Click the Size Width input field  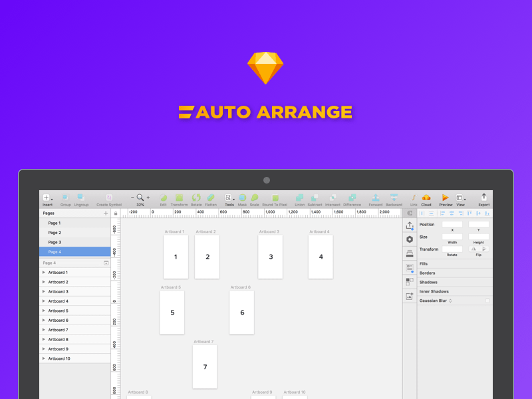tap(452, 237)
